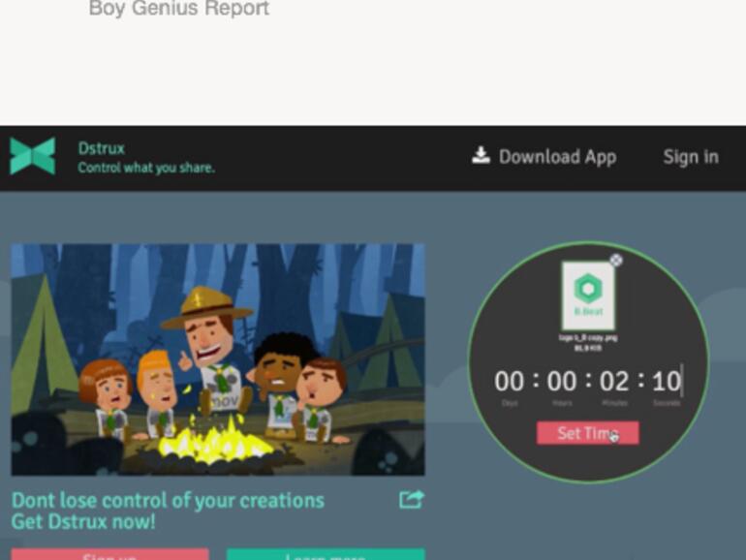Select the uploaded file thumbnail
Screen dimensions: 746x560
[588, 296]
